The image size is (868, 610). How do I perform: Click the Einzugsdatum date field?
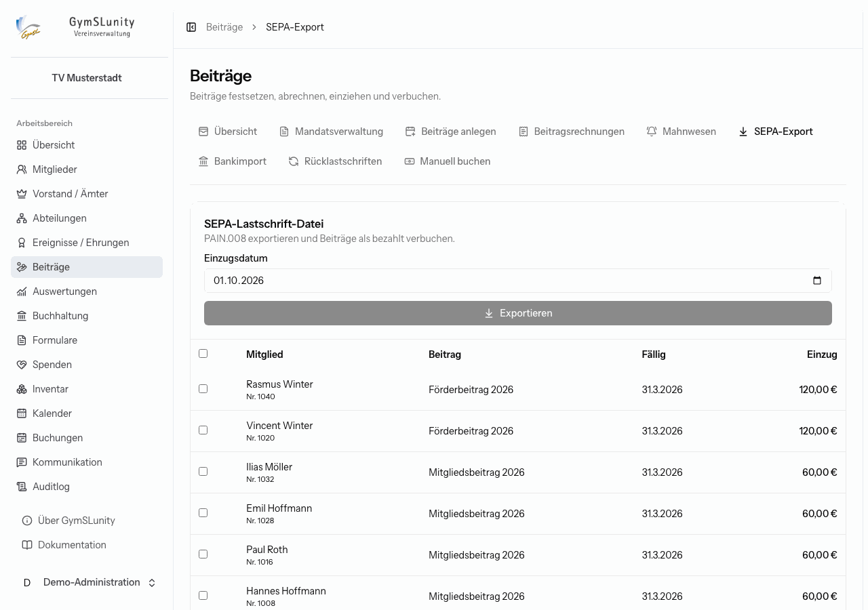click(x=518, y=281)
